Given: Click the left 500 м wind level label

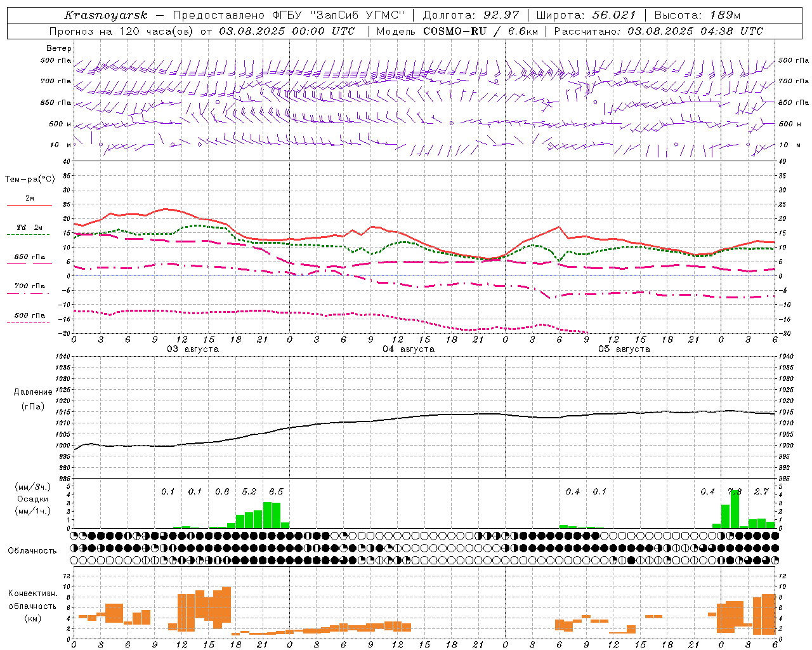Looking at the screenshot, I should click(x=60, y=124).
